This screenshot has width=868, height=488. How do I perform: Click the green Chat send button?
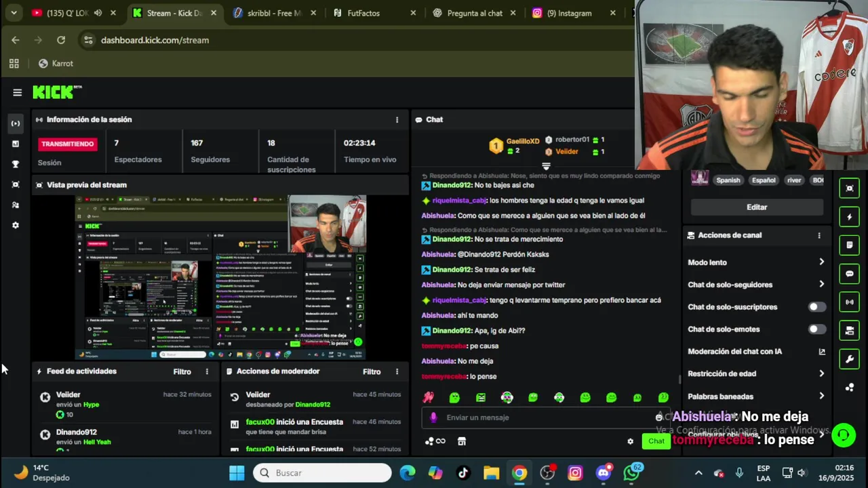pos(656,441)
